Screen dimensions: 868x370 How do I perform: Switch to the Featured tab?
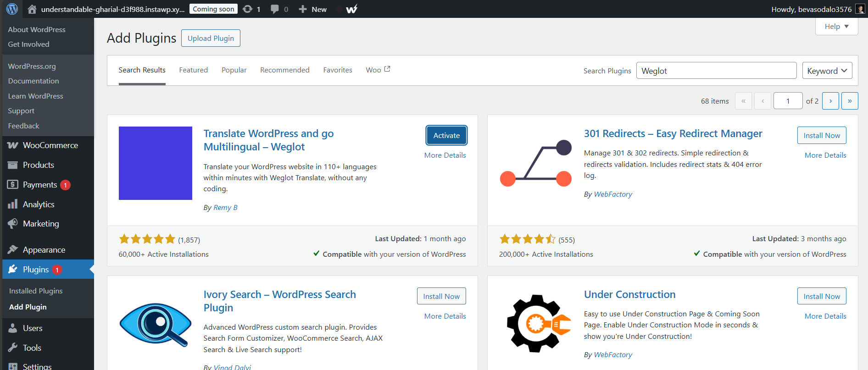coord(194,70)
